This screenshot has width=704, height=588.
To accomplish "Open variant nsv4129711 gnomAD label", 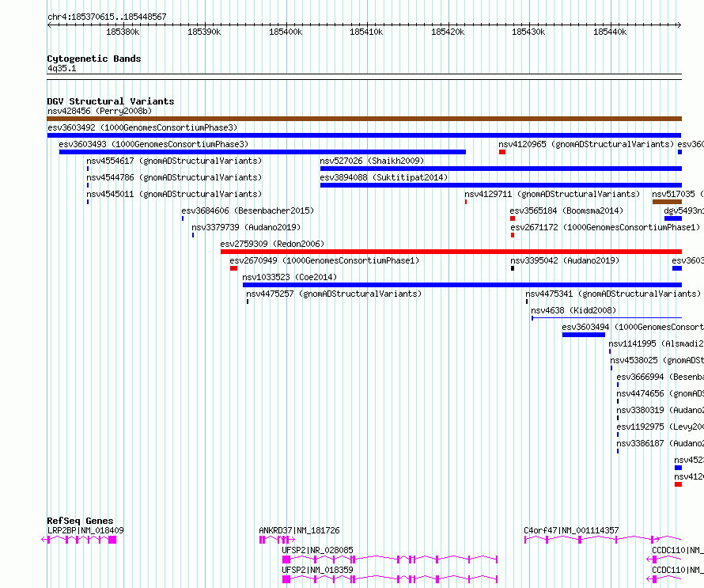I will pyautogui.click(x=552, y=194).
